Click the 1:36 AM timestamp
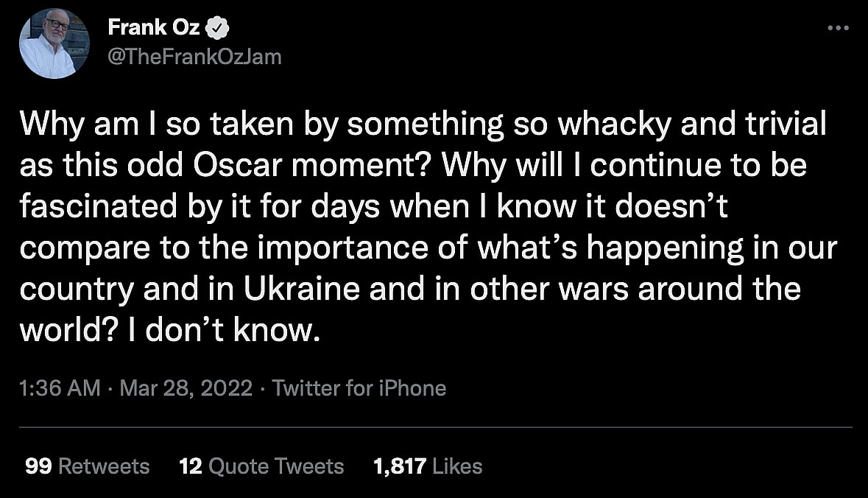Screen dimensions: 868x498 tap(60, 388)
